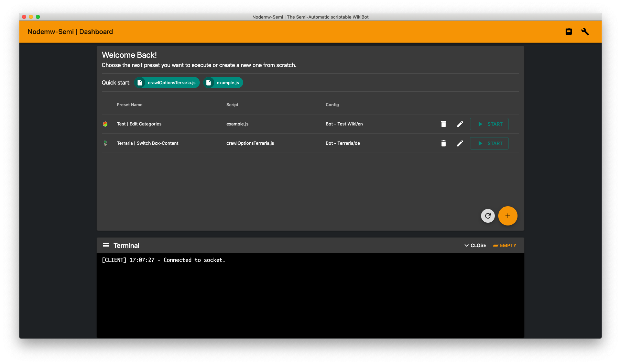This screenshot has width=621, height=364.
Task: Click the Test preset wiki icon
Action: (105, 124)
